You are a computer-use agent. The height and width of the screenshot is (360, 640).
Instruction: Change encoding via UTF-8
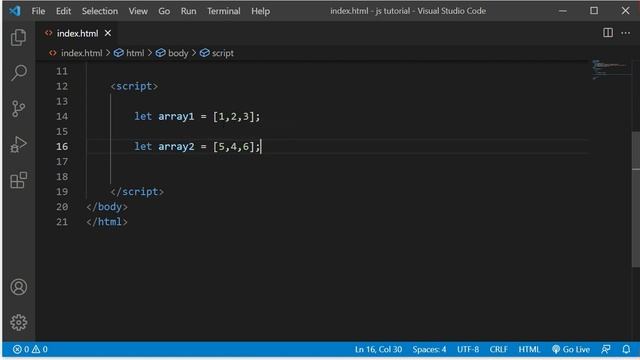(x=468, y=349)
